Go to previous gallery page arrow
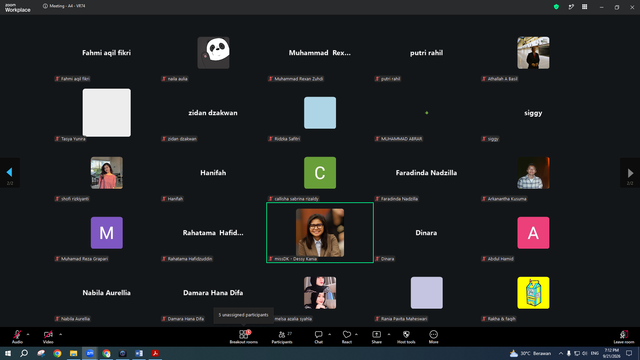This screenshot has width=640, height=360. 10,173
